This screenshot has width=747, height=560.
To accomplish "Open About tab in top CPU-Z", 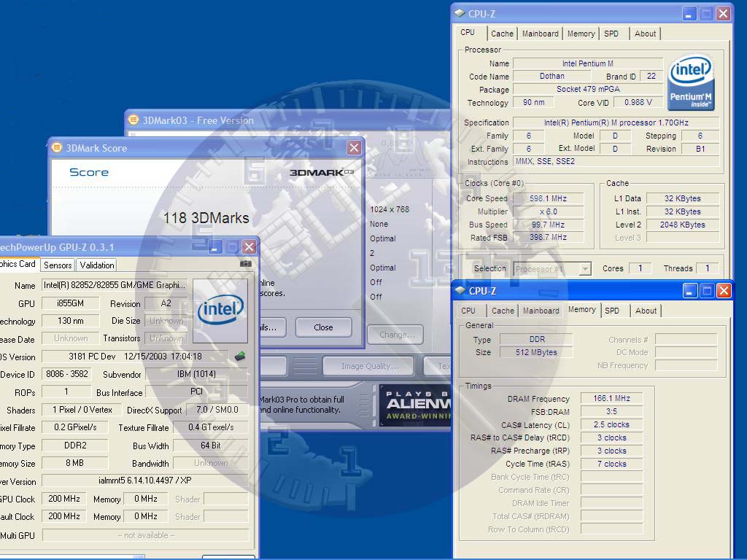I will [x=645, y=34].
